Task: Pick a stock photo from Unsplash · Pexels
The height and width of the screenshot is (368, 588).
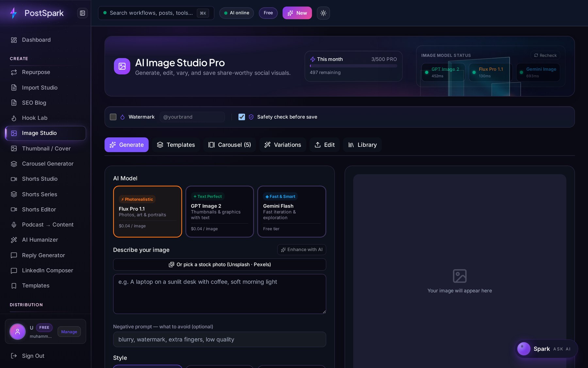Action: pyautogui.click(x=220, y=265)
